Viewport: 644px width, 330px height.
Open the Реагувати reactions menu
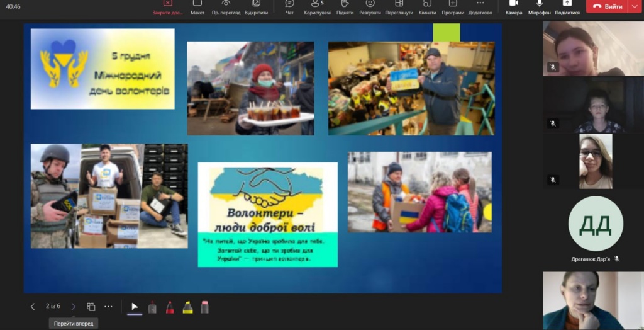[x=370, y=7]
